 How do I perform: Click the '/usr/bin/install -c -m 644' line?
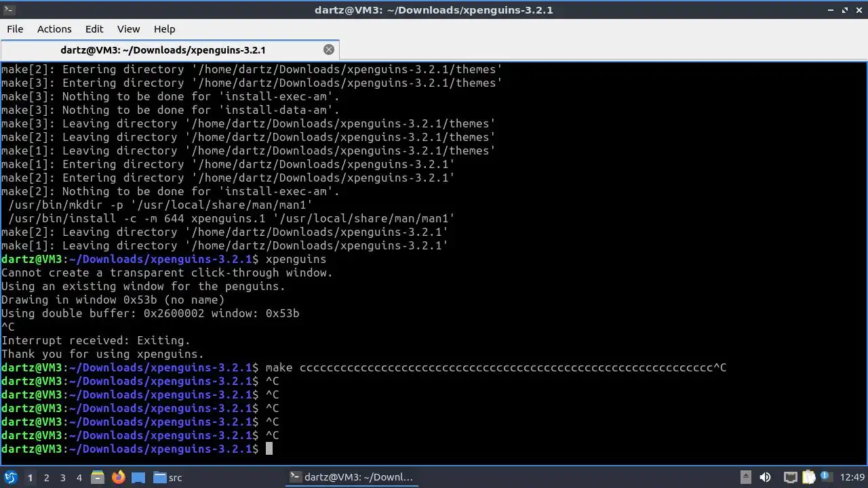[x=231, y=218]
